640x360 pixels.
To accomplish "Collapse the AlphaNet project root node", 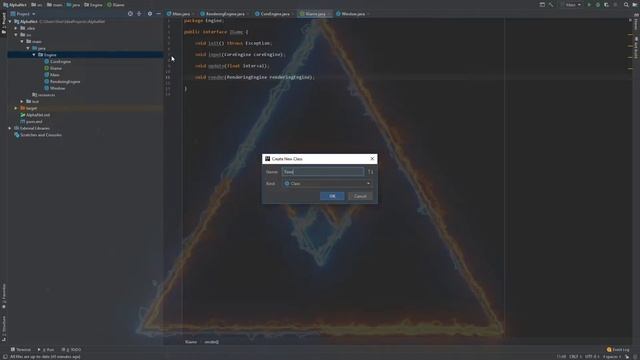I will (x=10, y=22).
